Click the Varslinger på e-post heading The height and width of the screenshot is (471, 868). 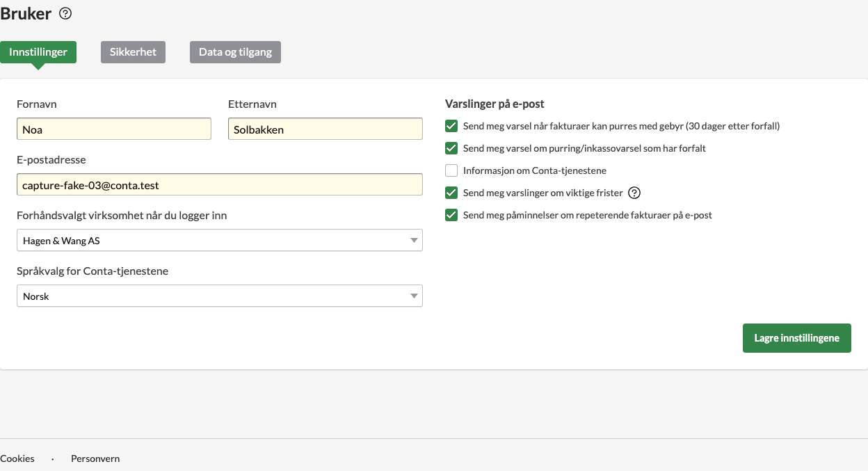(495, 104)
